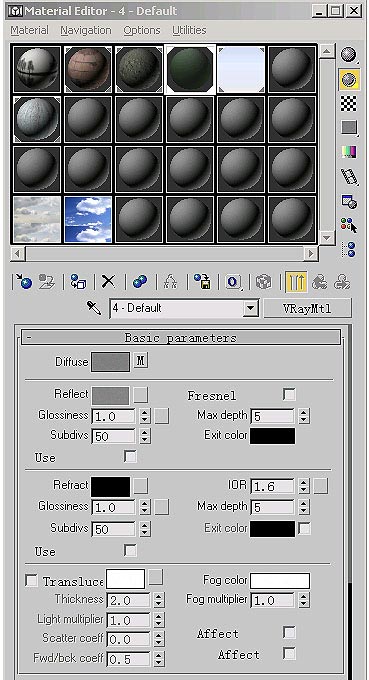The height and width of the screenshot is (680, 369).
Task: Click Show Map in Viewport cube icon
Action: pos(264,282)
